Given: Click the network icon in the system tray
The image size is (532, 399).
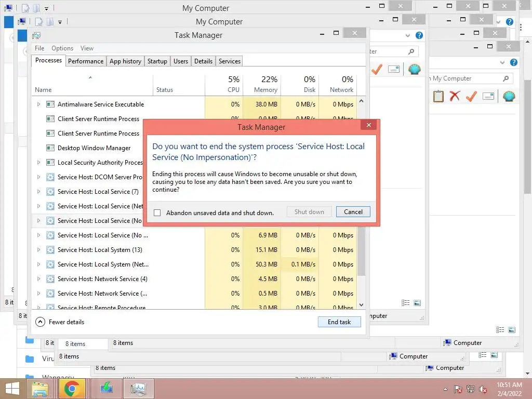Looking at the screenshot, I should pyautogui.click(x=471, y=389).
